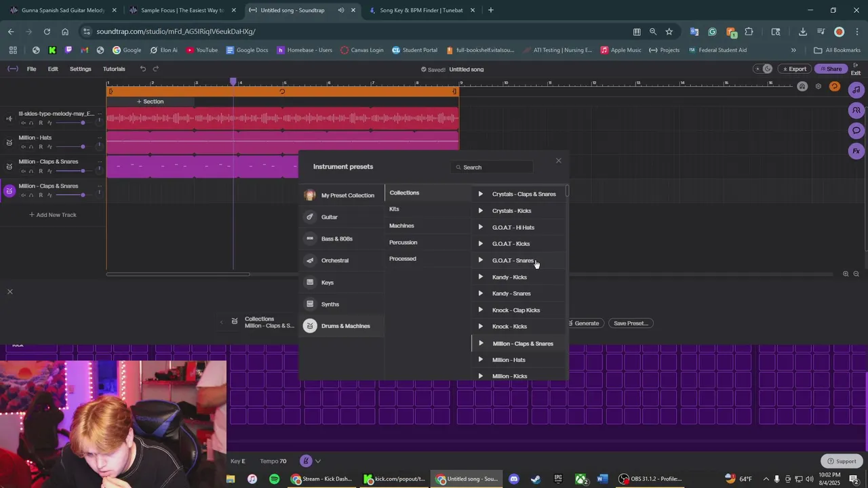
Task: Close the Instrument presets dialog
Action: click(x=559, y=161)
